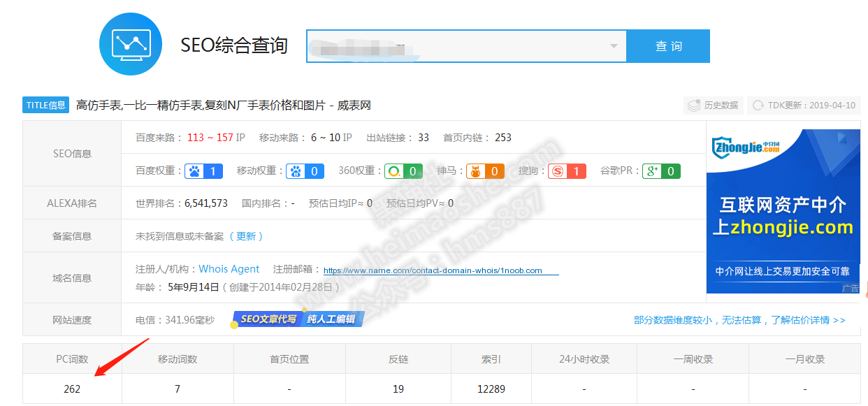
Task: Click the 一周收录 column header
Action: 693,359
